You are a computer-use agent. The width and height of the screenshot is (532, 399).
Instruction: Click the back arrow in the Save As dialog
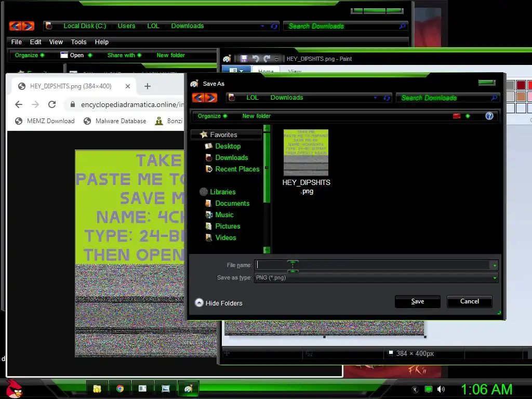[x=198, y=98]
